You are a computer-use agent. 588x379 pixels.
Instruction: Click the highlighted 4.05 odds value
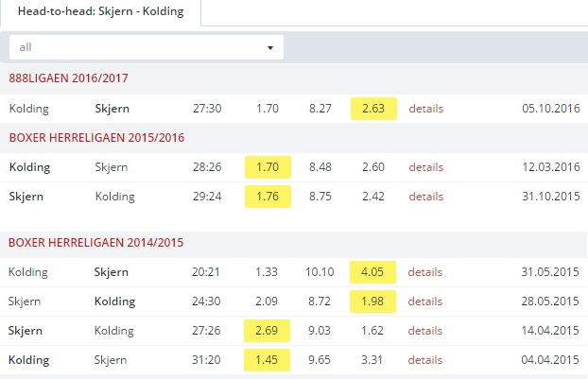coord(373,272)
